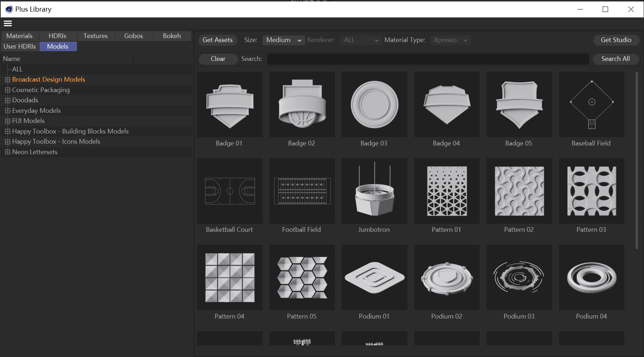Image resolution: width=644 pixels, height=357 pixels.
Task: Expand the Broadcast Design Models tree node
Action: (x=7, y=80)
